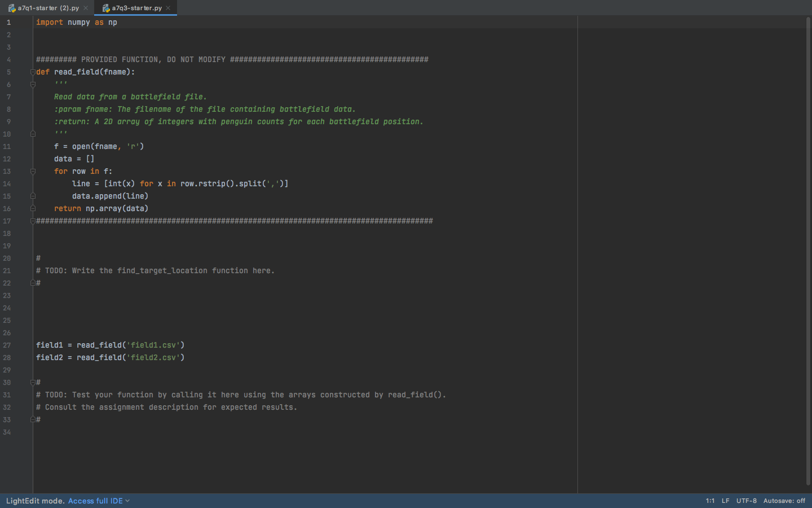Click the docstring end fold marker at line 10
Viewport: 812px width, 508px height.
pyautogui.click(x=33, y=134)
